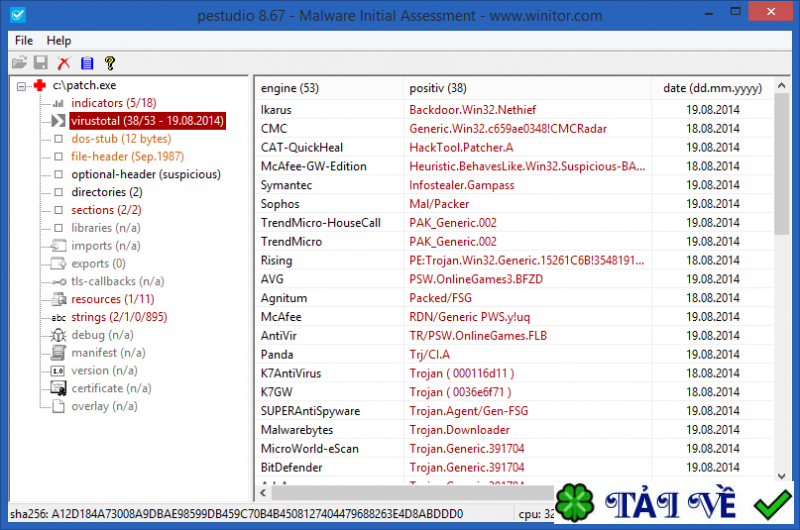Image resolution: width=800 pixels, height=530 pixels.
Task: Click the pestudio checkmark app icon
Action: point(18,14)
